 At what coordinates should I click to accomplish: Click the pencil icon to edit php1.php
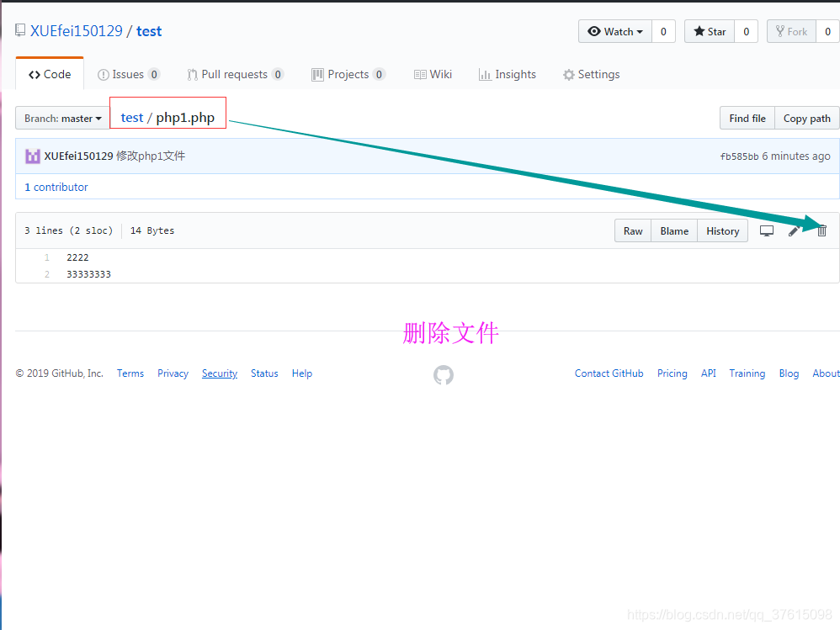(794, 230)
